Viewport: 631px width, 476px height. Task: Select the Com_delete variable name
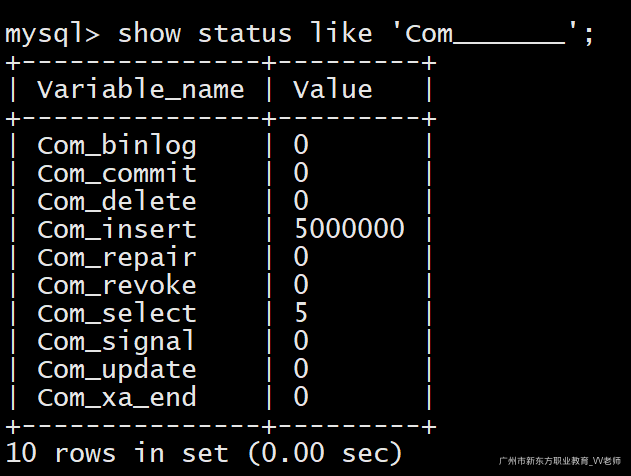pyautogui.click(x=117, y=202)
